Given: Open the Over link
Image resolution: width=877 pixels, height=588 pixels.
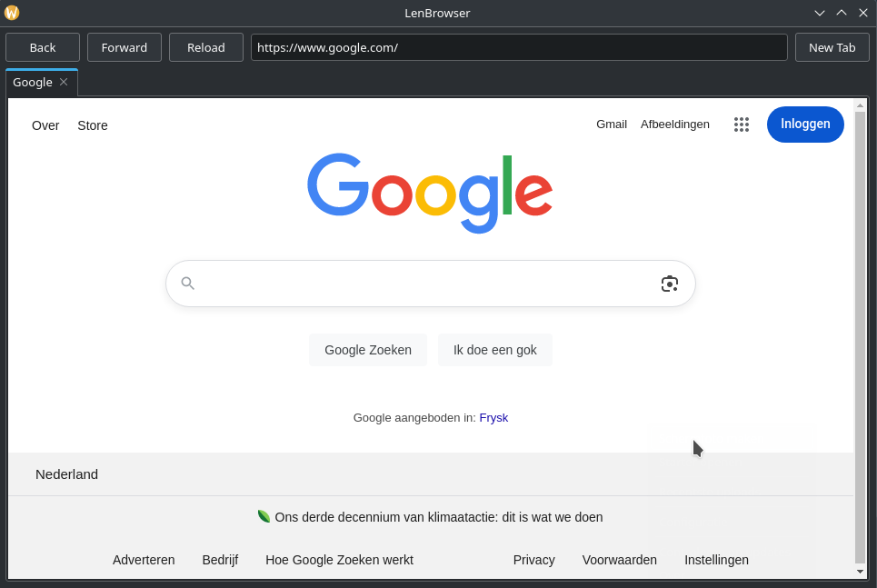Looking at the screenshot, I should 45,125.
